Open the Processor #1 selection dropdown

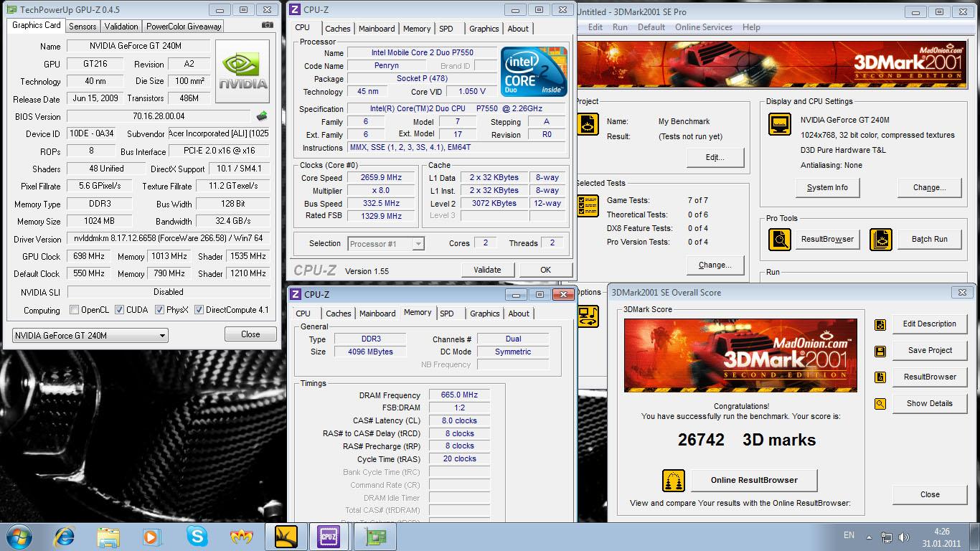coord(386,244)
